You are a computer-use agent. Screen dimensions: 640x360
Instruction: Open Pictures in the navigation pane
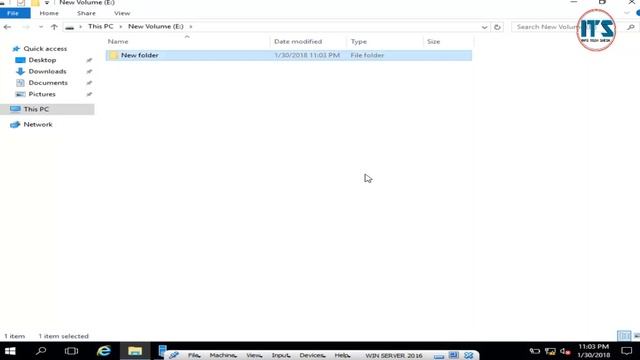tap(42, 94)
